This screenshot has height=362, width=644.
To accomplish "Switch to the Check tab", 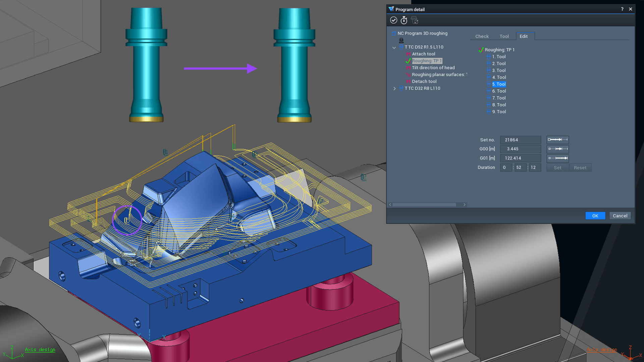I will (482, 36).
